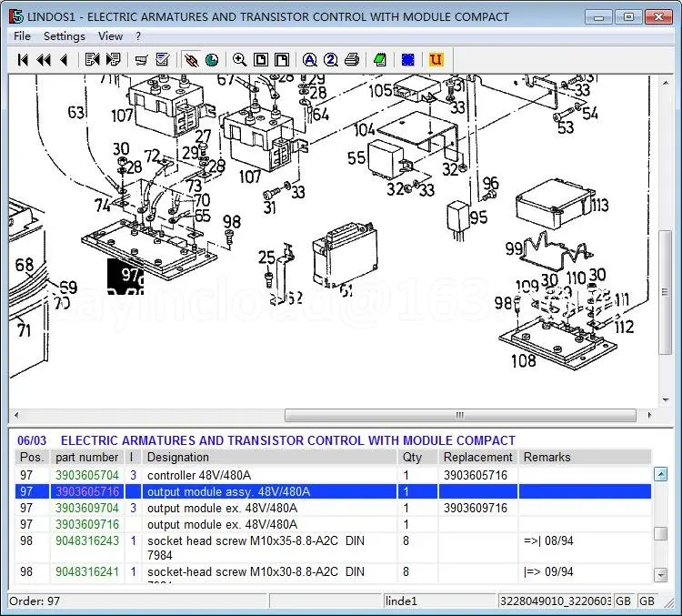The image size is (682, 616).
Task: Click the Remarks column header
Action: (585, 457)
